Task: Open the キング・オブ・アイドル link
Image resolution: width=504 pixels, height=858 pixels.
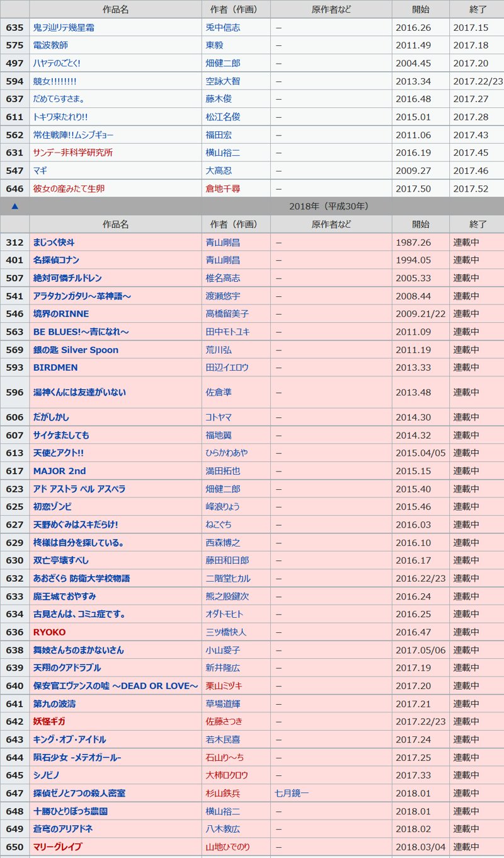Action: tap(69, 739)
